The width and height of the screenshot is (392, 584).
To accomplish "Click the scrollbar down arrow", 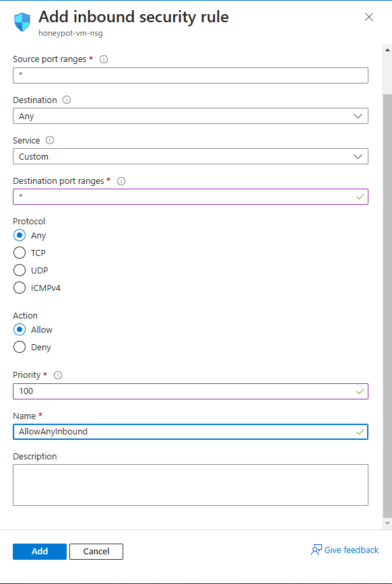I will 387,523.
